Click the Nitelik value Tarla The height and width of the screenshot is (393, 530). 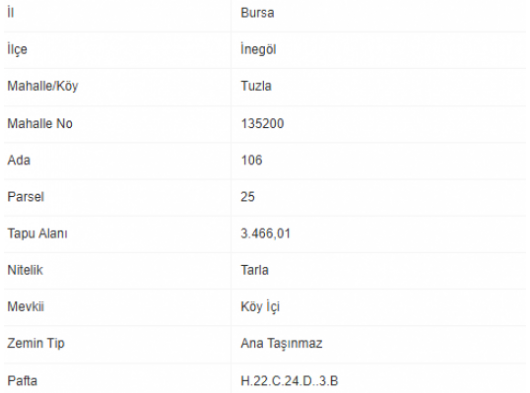coord(255,270)
